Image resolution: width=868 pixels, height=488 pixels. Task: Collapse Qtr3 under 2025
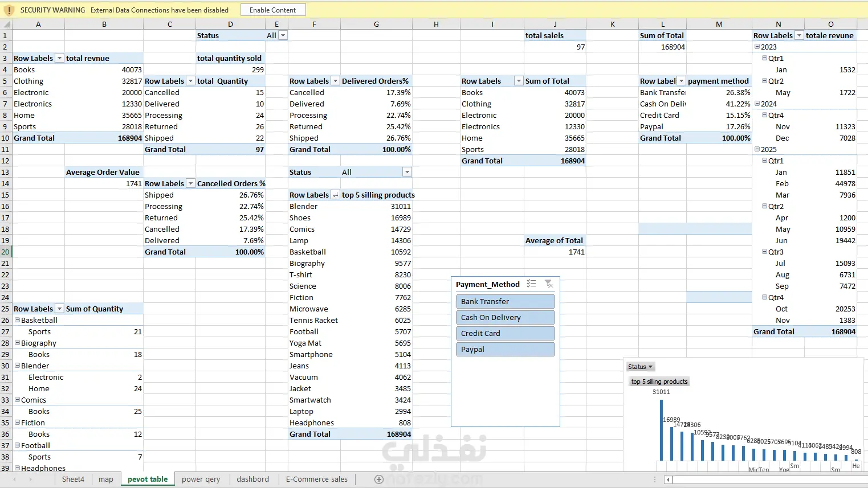click(x=764, y=252)
